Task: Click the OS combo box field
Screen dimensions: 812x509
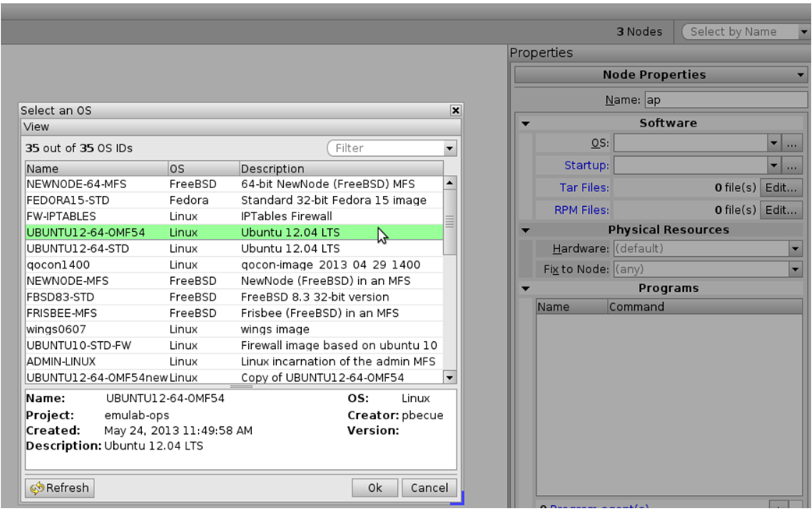Action: coord(691,143)
